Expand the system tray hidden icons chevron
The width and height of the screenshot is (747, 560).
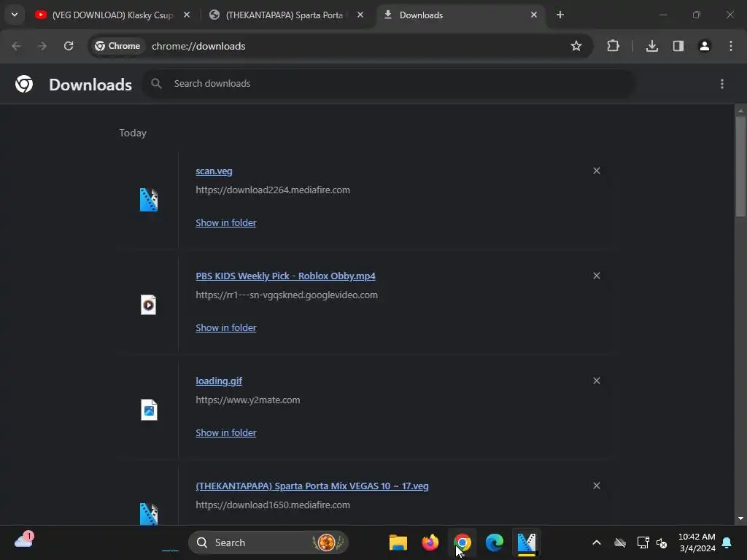point(597,542)
